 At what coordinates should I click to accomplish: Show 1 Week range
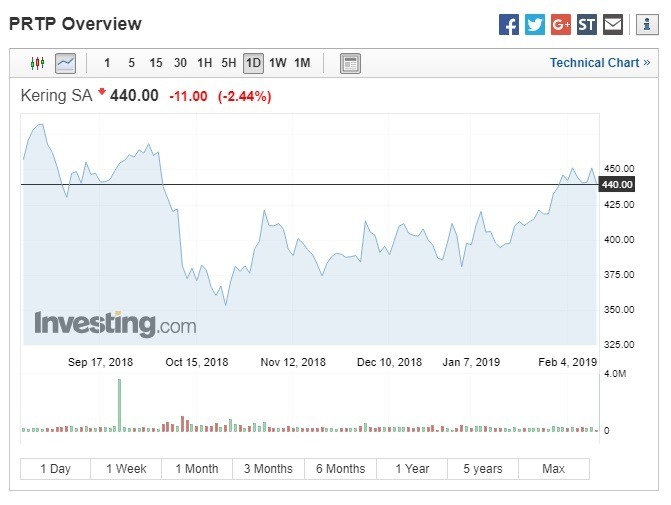tap(126, 469)
